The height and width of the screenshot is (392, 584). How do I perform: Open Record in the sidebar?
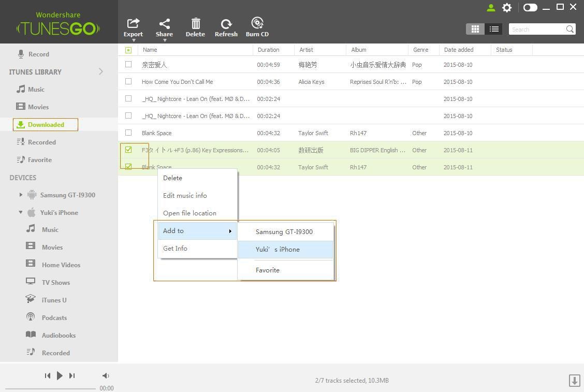(x=34, y=54)
